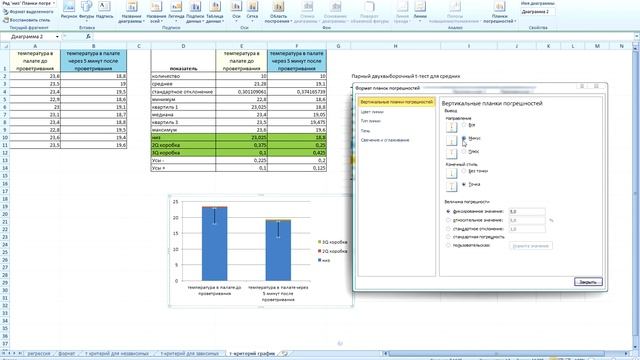Expand the chart element selector dropdown
Viewport: 640px width, 360px height.
click(x=53, y=3)
